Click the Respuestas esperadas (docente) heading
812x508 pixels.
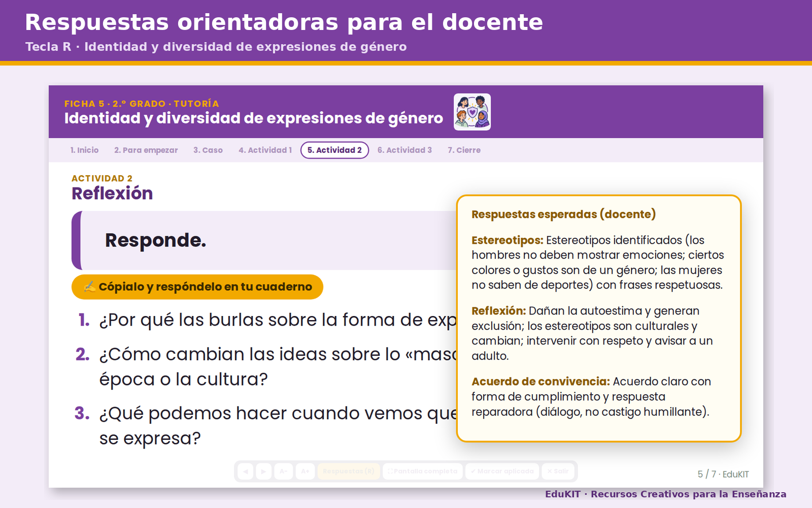pyautogui.click(x=563, y=214)
